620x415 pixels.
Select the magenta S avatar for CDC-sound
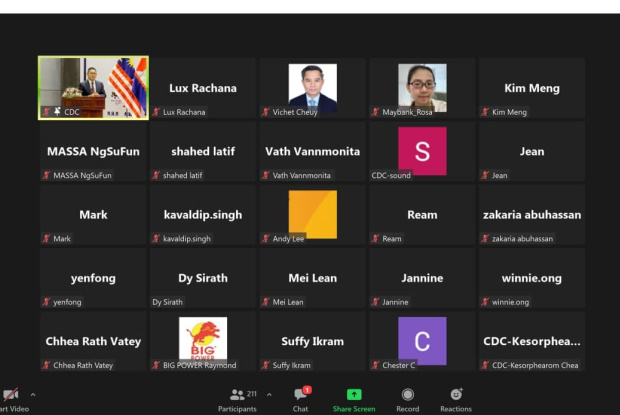pos(422,151)
